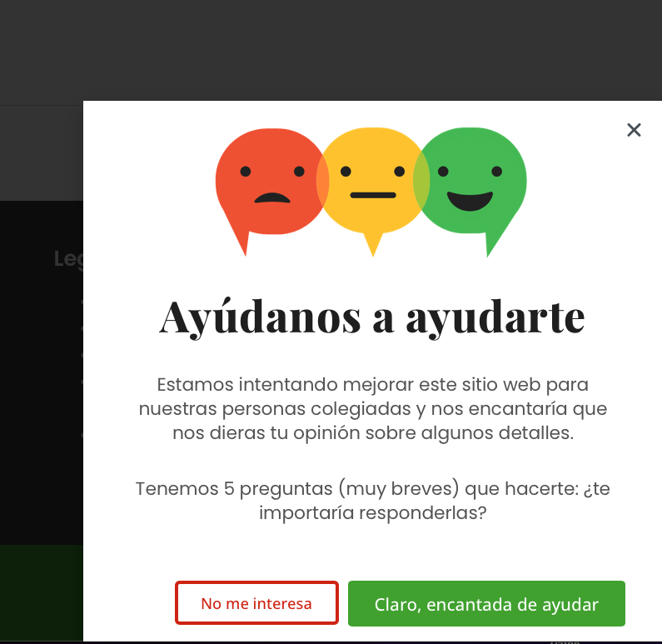Viewport: 662px width, 644px height.
Task: Click the green footer band left of popup
Action: tap(42, 592)
